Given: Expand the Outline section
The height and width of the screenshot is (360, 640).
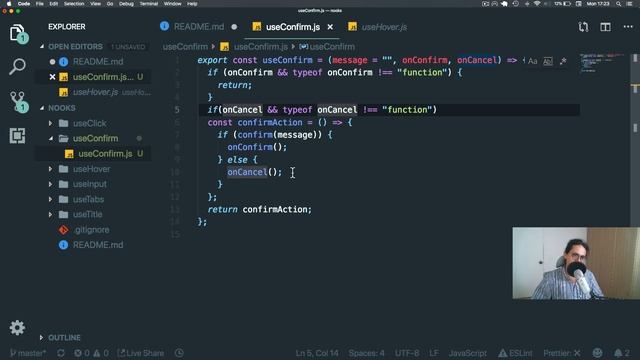Looking at the screenshot, I should click(41, 338).
